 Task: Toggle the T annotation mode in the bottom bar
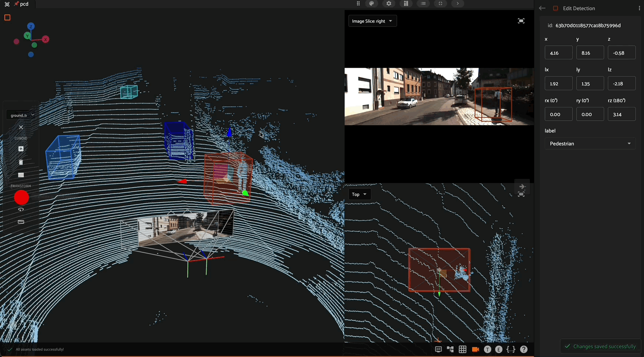pyautogui.click(x=488, y=349)
